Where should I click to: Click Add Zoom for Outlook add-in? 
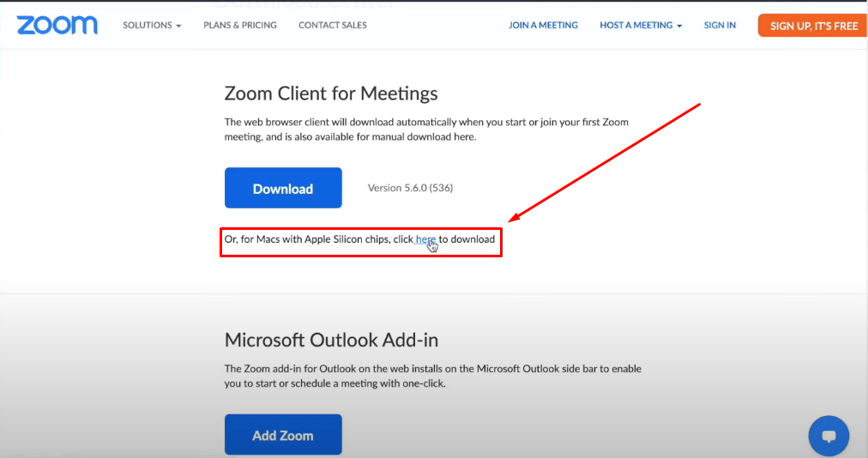(x=283, y=435)
